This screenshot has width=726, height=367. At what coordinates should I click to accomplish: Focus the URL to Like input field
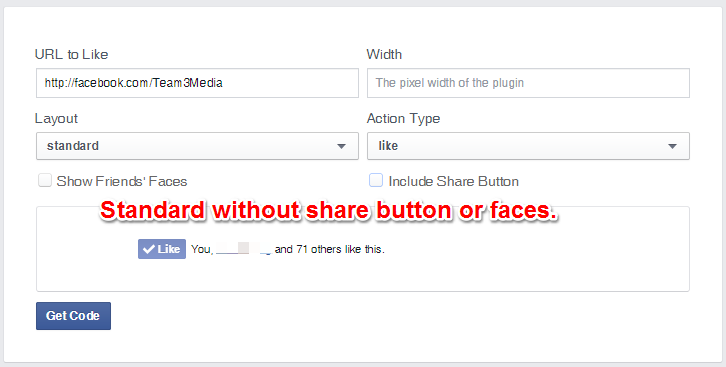point(197,83)
